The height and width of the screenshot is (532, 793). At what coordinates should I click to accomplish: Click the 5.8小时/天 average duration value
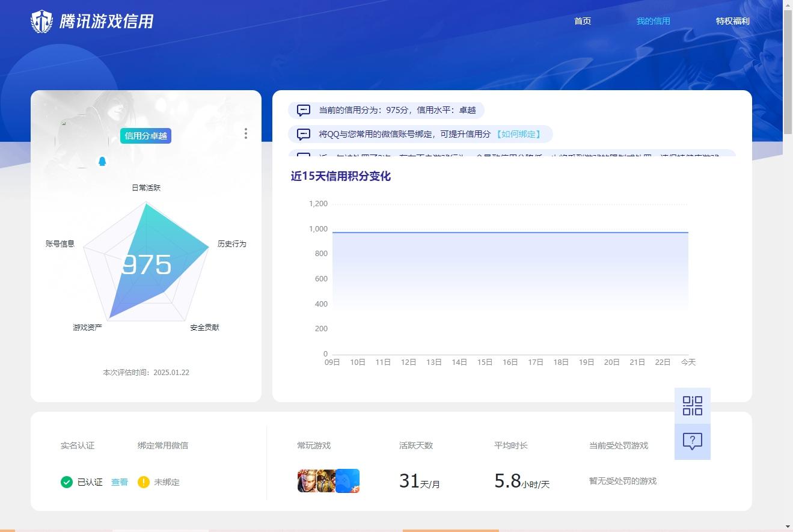(x=522, y=481)
